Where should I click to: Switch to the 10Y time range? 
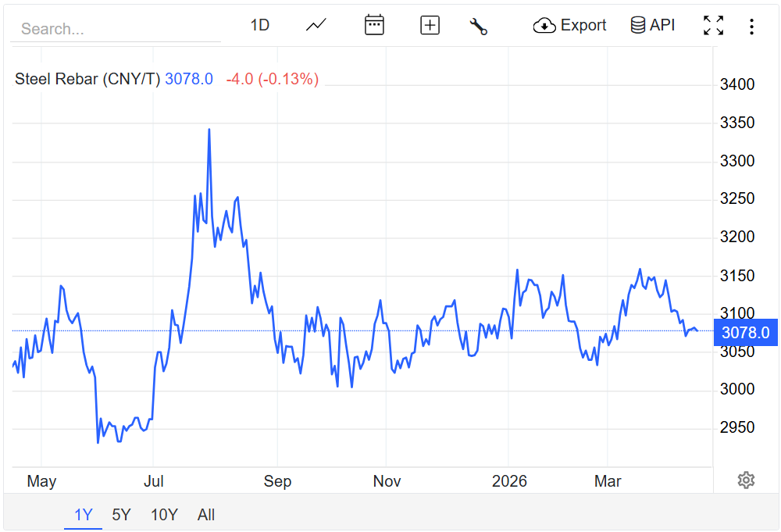click(164, 515)
